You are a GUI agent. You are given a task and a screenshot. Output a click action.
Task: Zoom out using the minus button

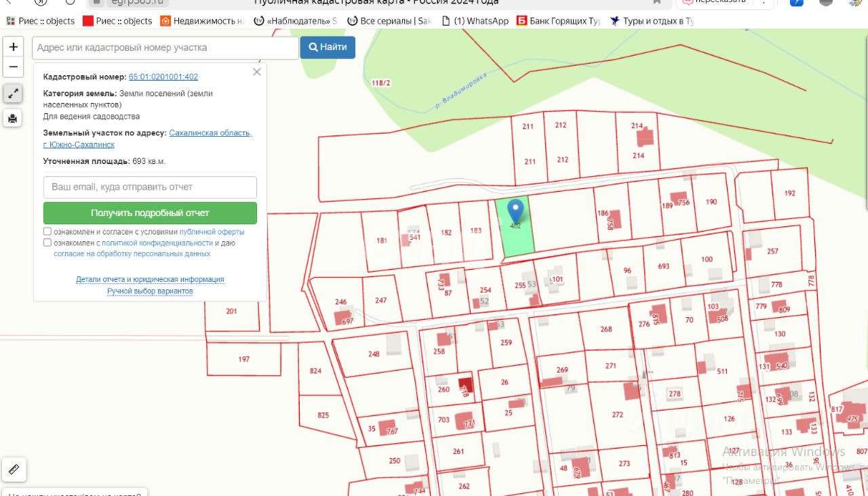tap(13, 67)
